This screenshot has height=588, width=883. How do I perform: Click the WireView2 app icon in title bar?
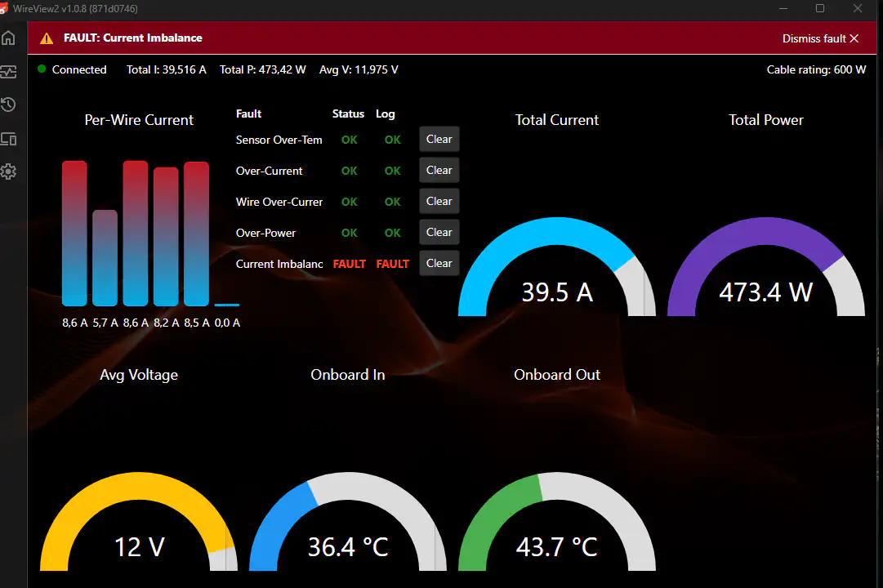coord(3,8)
